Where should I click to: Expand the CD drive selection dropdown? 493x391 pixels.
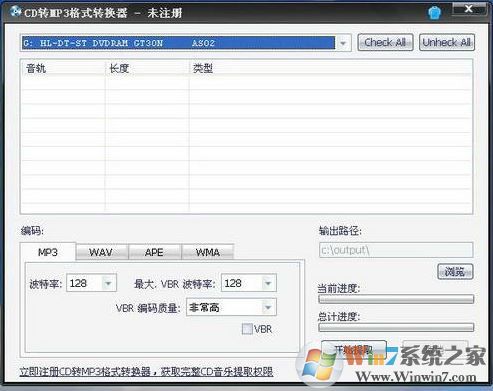[343, 43]
